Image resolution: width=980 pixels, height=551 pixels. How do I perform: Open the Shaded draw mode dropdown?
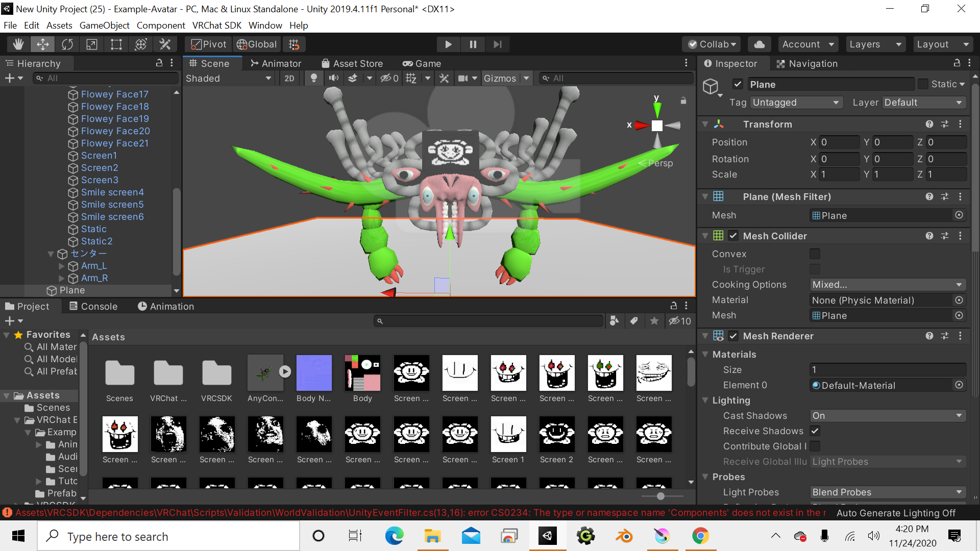pos(229,78)
